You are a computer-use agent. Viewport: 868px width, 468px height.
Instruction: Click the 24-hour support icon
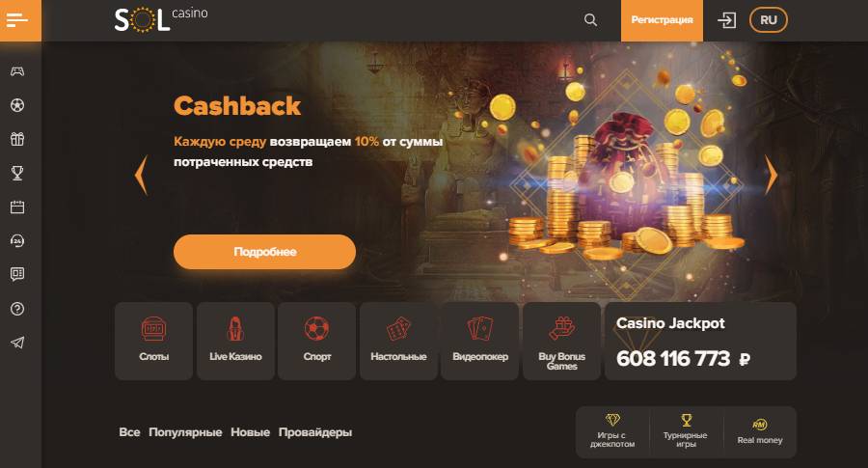[x=17, y=241]
